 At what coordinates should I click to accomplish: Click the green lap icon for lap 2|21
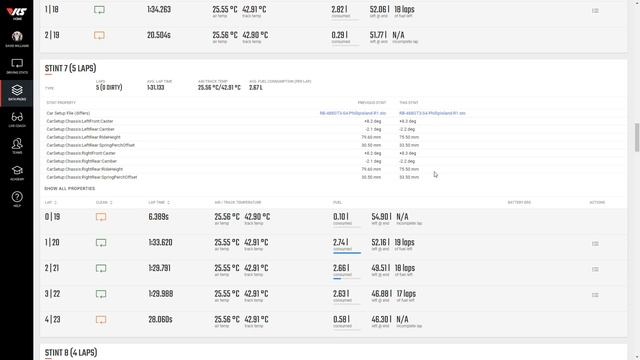click(x=101, y=269)
